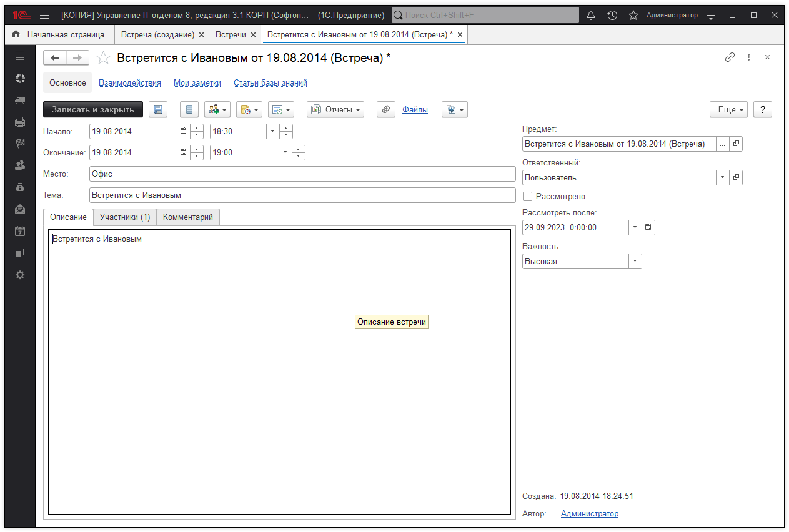
Task: Open the Администратор author link
Action: click(x=589, y=514)
